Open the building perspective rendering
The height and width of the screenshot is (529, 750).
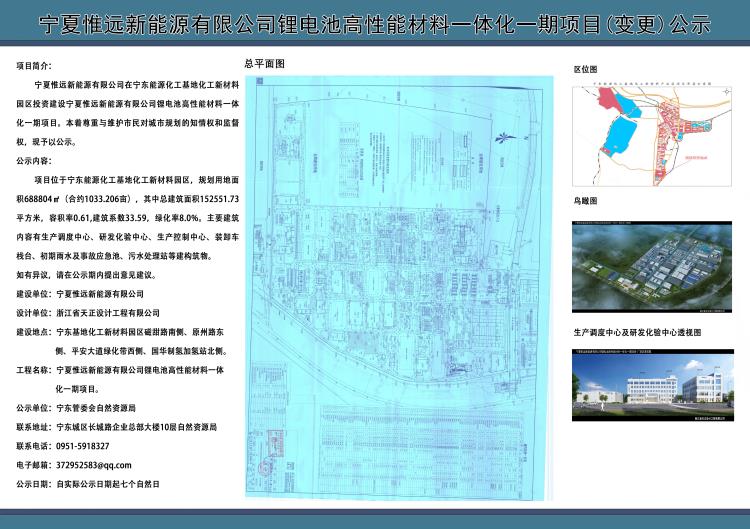click(x=653, y=385)
